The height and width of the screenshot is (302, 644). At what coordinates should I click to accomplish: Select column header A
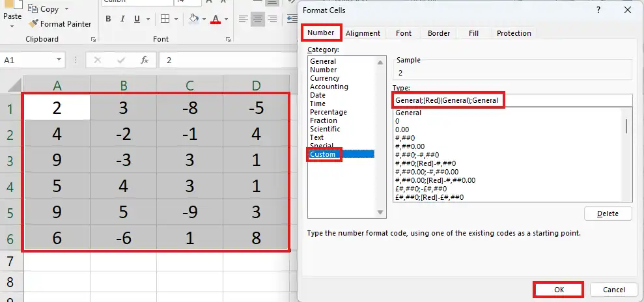tap(57, 85)
